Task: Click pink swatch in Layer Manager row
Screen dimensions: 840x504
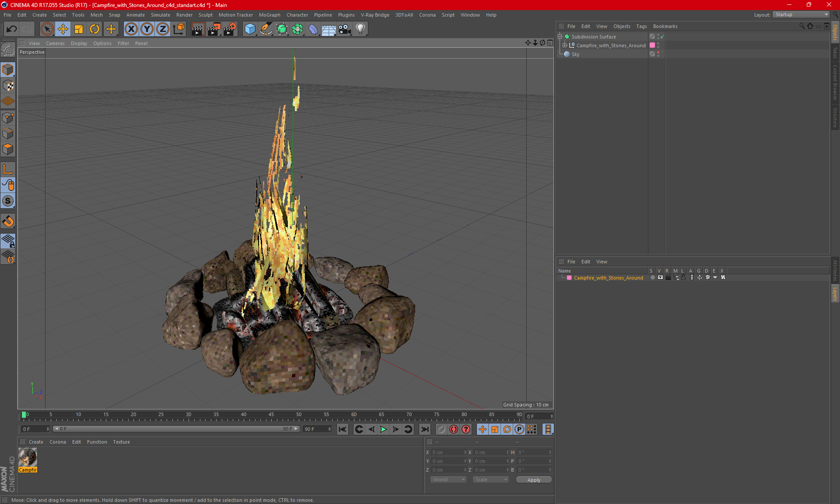Action: [569, 278]
